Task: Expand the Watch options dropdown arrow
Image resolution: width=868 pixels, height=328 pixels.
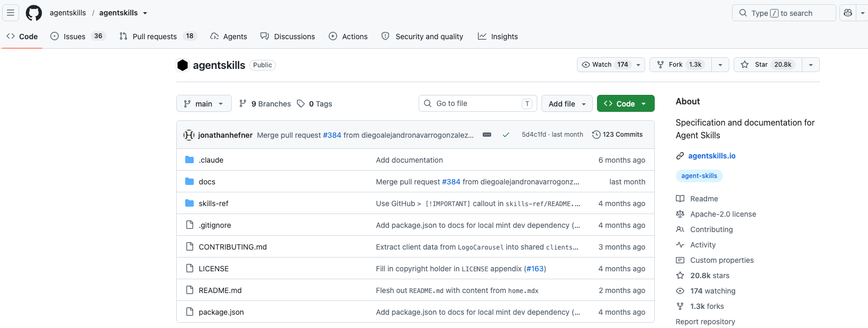Action: [x=638, y=65]
